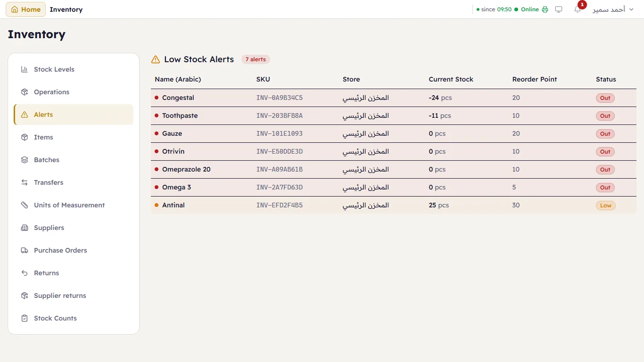Click the printer icon in top bar

pos(545,9)
